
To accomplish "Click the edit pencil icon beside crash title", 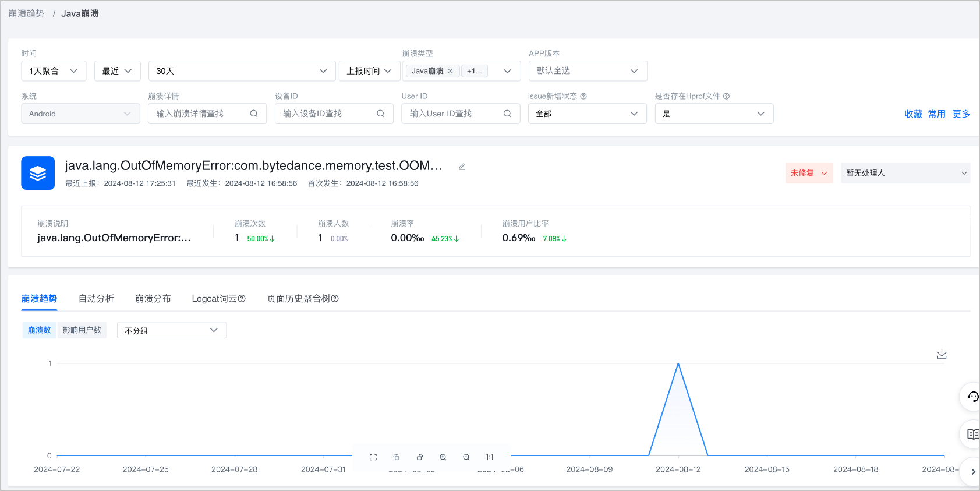I will (462, 167).
